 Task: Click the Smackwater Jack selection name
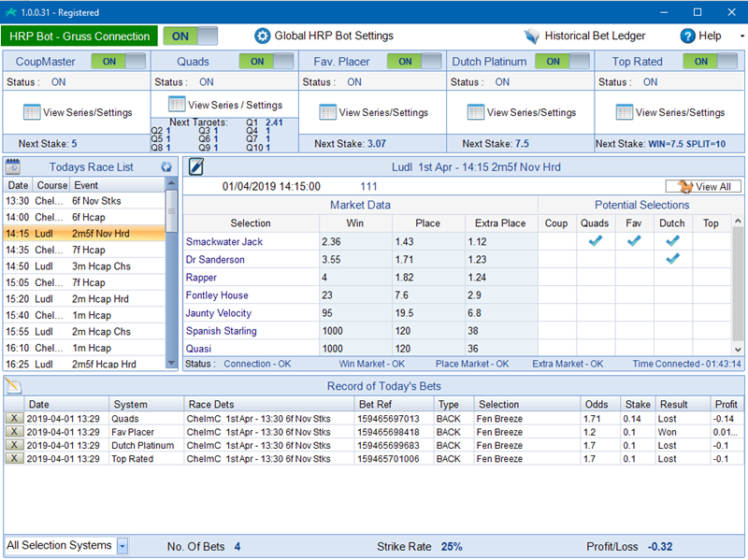[224, 242]
